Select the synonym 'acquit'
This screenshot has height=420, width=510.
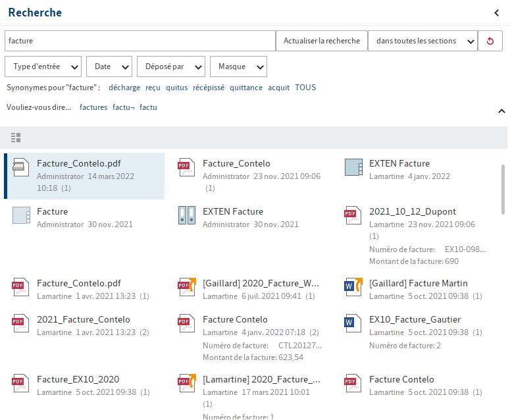(x=279, y=88)
